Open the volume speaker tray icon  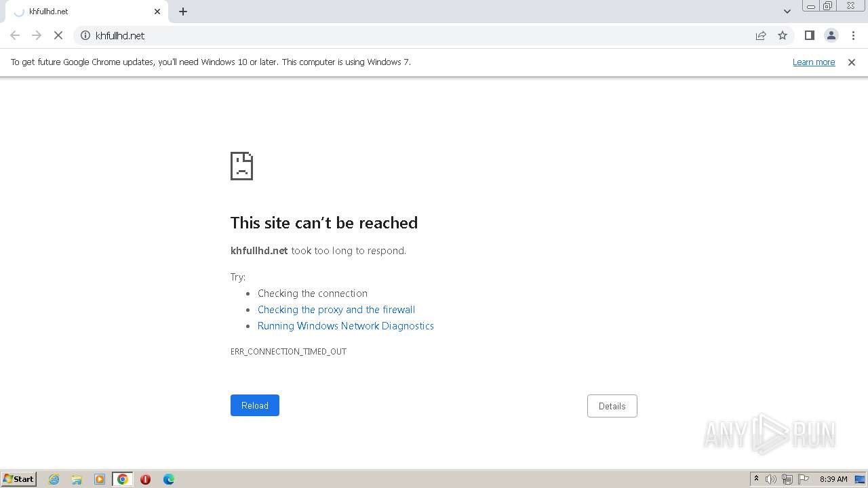tap(771, 479)
